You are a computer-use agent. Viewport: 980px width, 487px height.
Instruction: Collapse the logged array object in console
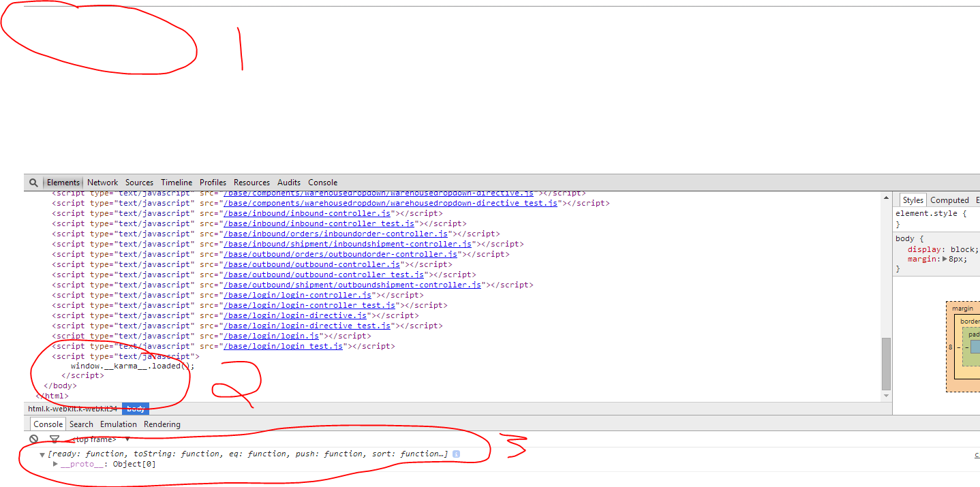[42, 454]
